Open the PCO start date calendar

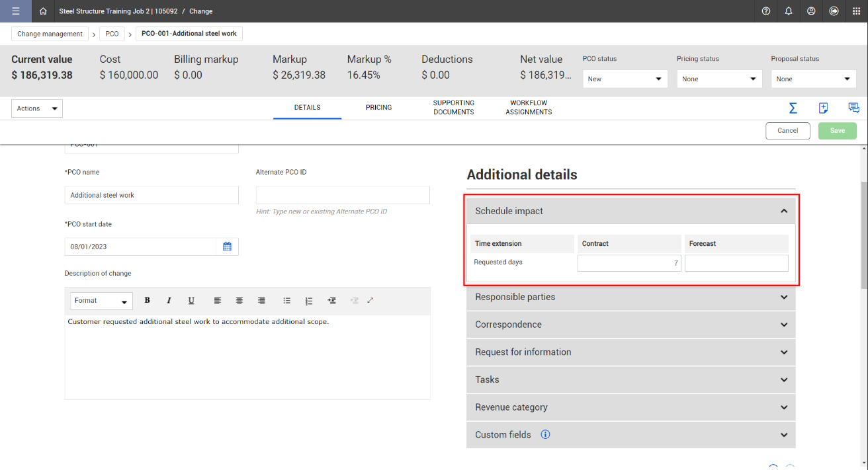[227, 247]
